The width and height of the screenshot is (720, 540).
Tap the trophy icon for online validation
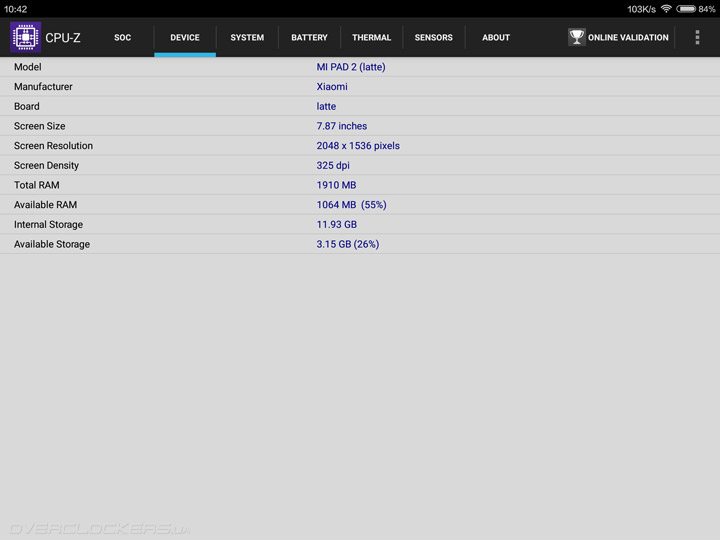(576, 37)
